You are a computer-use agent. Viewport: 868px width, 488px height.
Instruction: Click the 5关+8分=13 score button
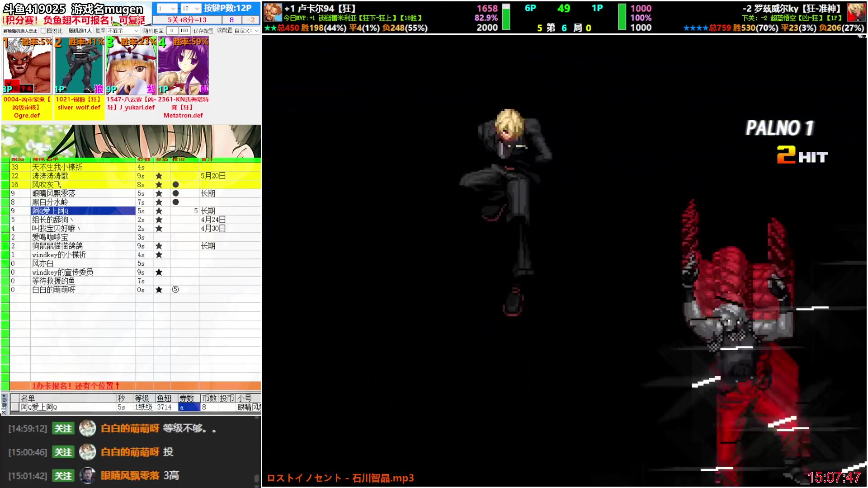(x=187, y=20)
